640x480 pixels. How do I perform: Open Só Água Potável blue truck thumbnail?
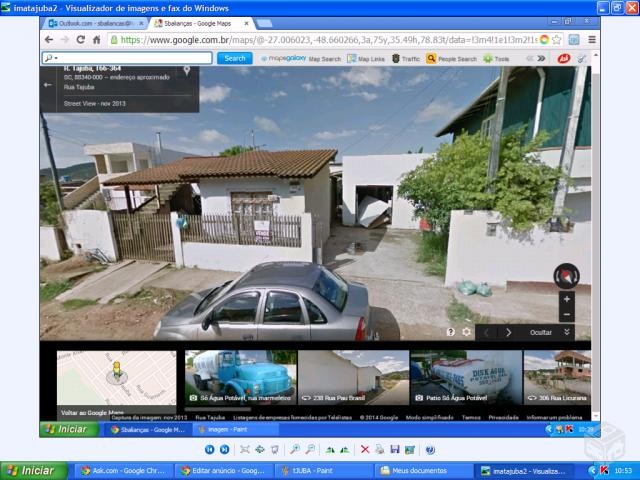coord(241,378)
